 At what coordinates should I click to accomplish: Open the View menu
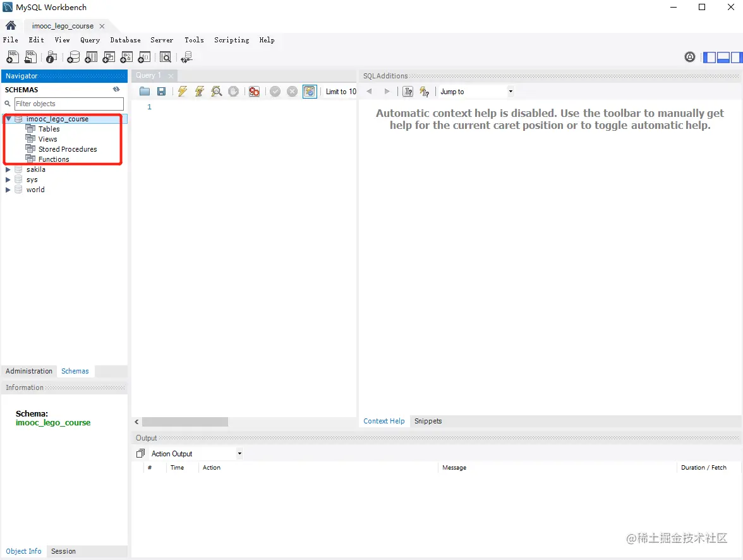[x=62, y=40]
